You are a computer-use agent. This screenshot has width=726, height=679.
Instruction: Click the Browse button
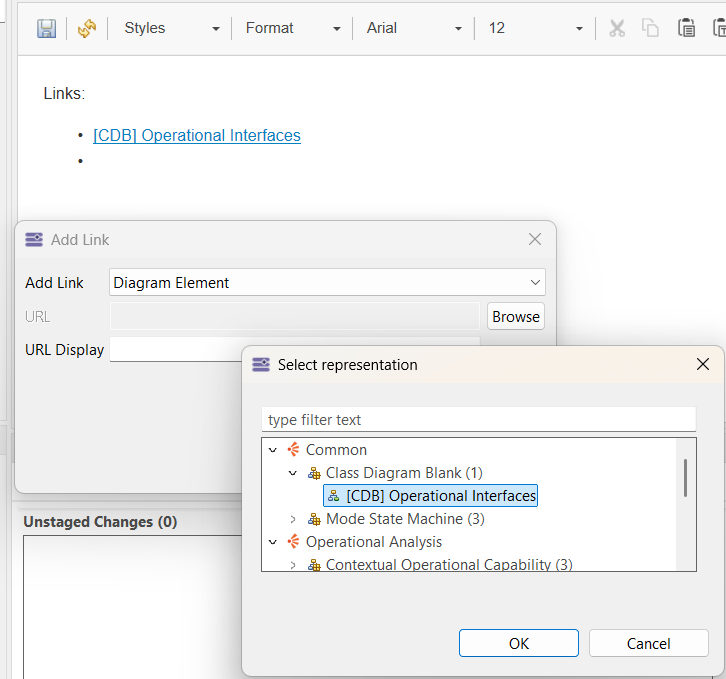[x=516, y=316]
